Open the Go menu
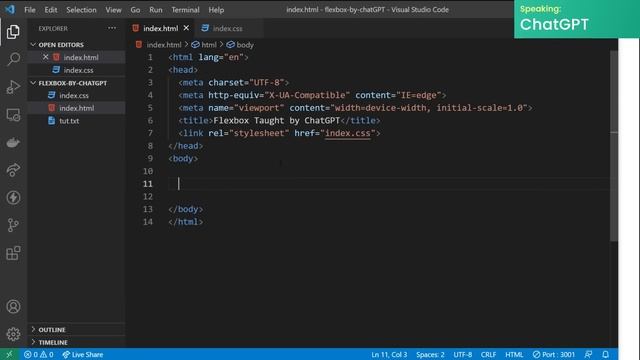Screen dimensions: 640x360 point(135,9)
